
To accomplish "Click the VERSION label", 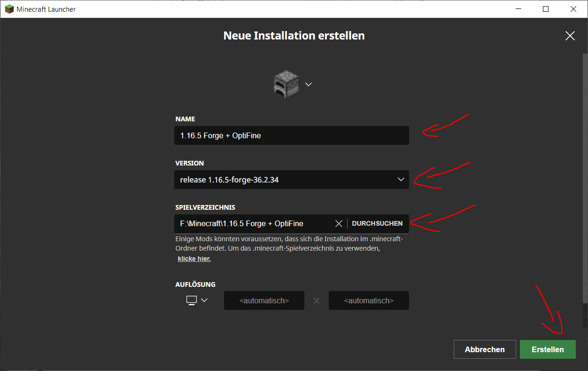I will 190,163.
